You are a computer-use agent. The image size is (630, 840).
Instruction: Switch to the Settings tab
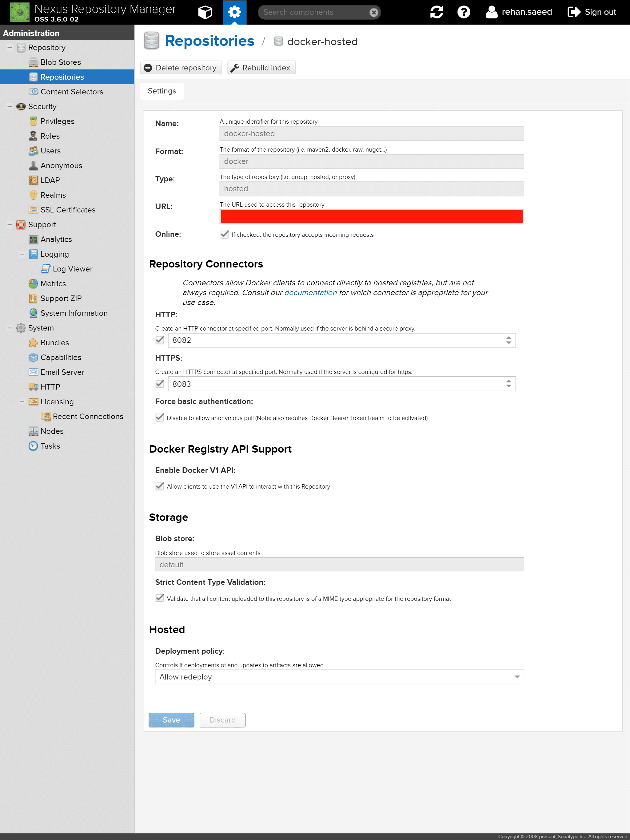(x=161, y=91)
